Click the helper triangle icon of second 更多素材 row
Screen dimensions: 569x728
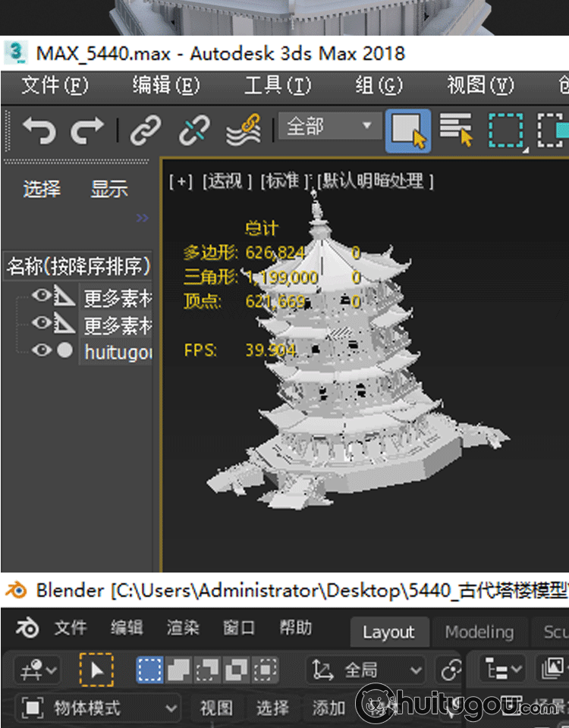[x=64, y=323]
